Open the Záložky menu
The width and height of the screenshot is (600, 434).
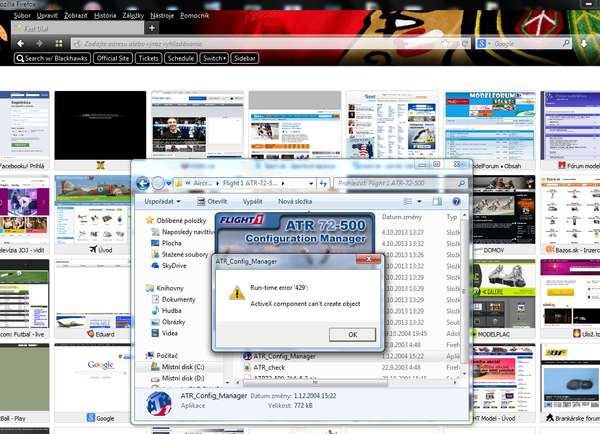point(133,16)
